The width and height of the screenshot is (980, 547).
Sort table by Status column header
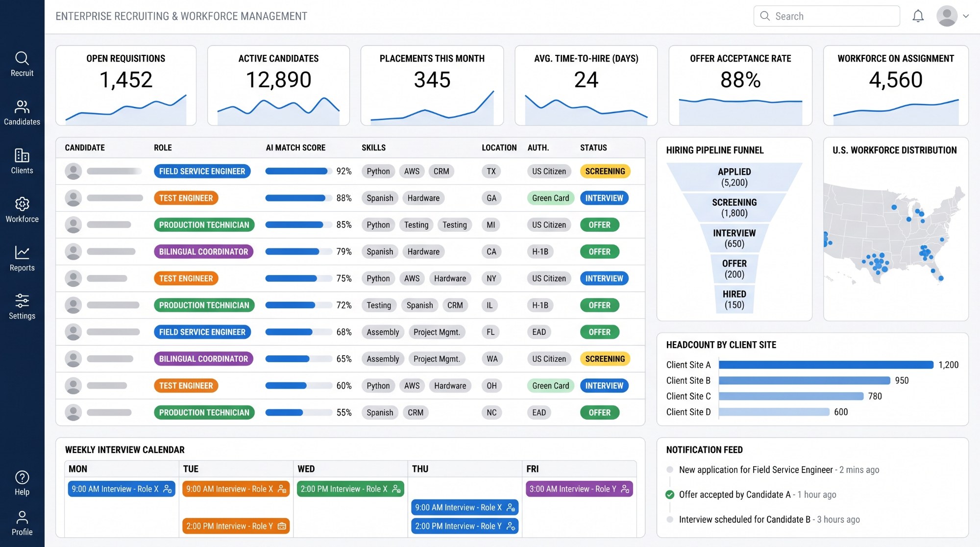(593, 148)
